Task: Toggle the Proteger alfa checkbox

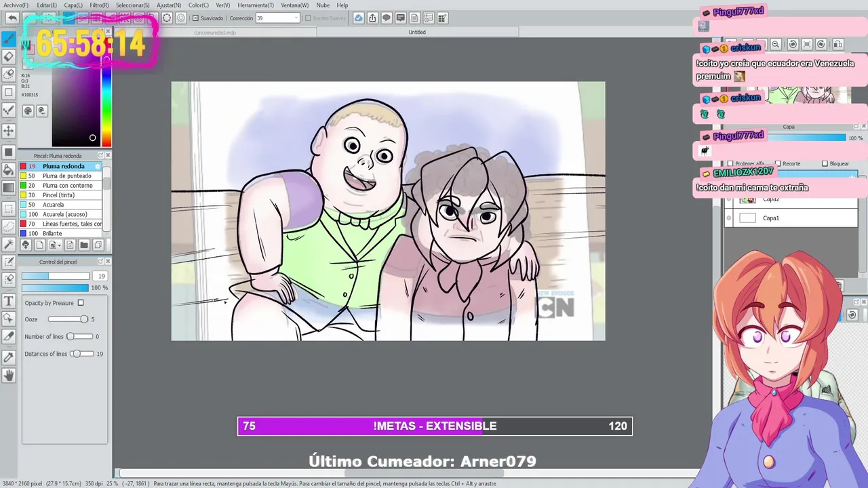Action: (730, 163)
